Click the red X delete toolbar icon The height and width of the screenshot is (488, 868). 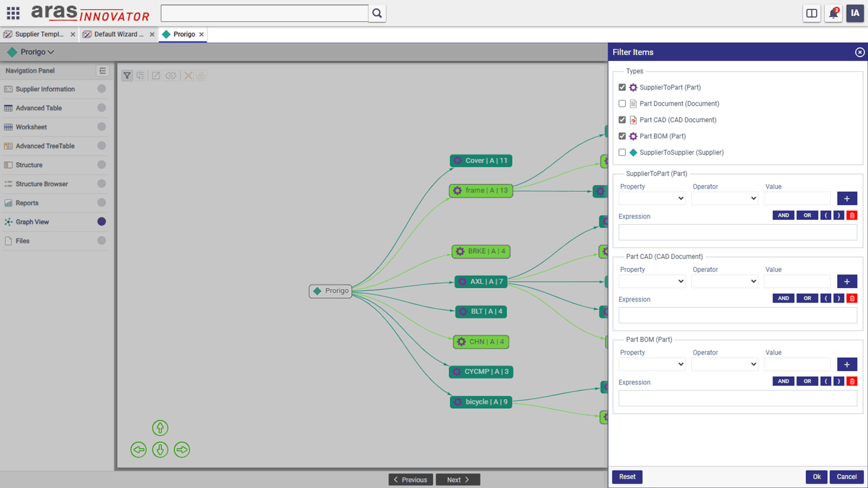coord(188,75)
